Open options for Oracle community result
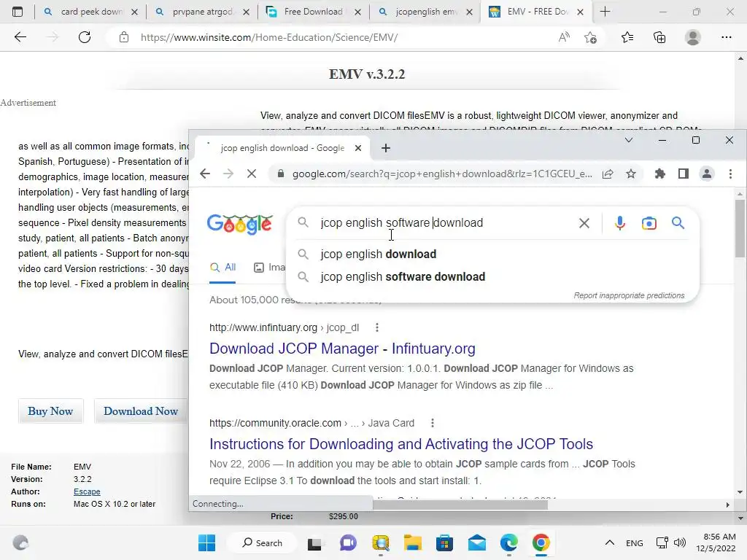The image size is (747, 560). point(432,423)
